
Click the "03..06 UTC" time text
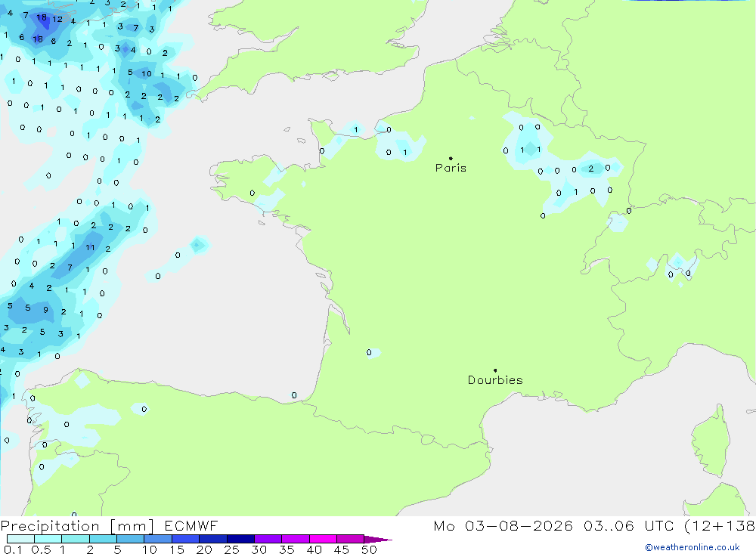pyautogui.click(x=628, y=525)
